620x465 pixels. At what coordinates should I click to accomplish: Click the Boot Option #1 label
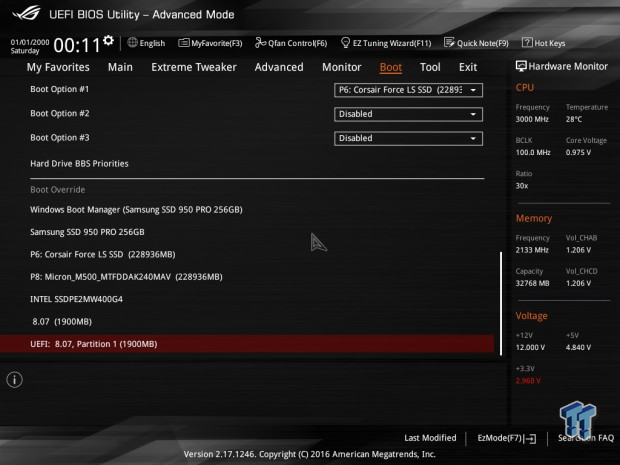(60, 89)
